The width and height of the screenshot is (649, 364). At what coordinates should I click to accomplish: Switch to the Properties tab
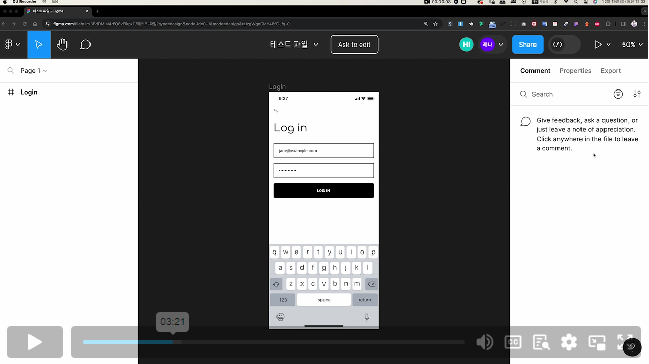coord(575,71)
